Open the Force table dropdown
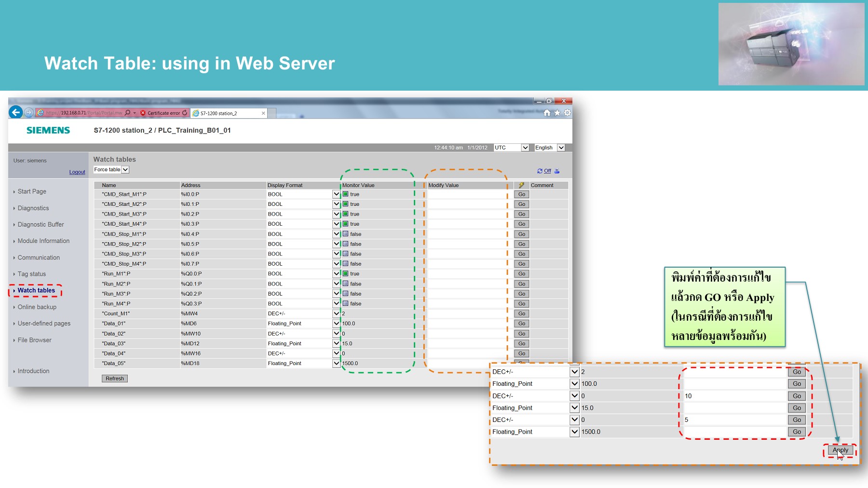The image size is (868, 488). pyautogui.click(x=125, y=170)
